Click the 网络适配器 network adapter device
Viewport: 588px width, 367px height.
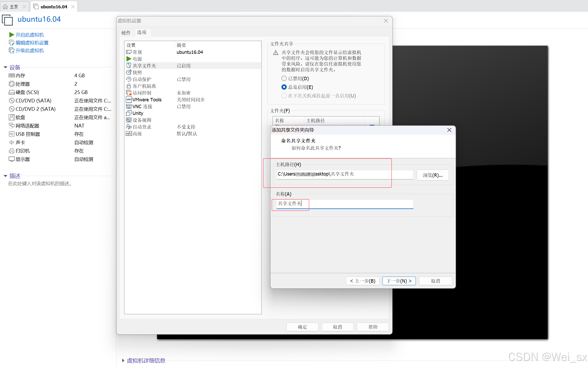[27, 126]
